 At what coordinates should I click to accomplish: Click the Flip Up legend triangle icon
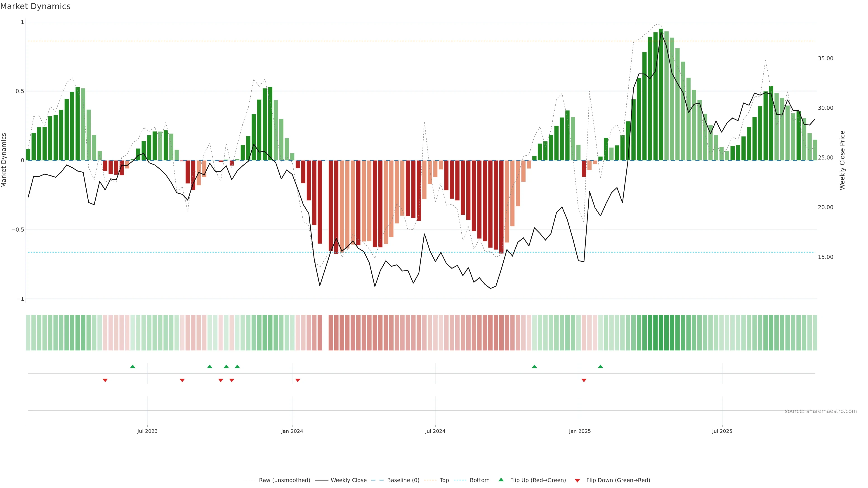pyautogui.click(x=501, y=480)
